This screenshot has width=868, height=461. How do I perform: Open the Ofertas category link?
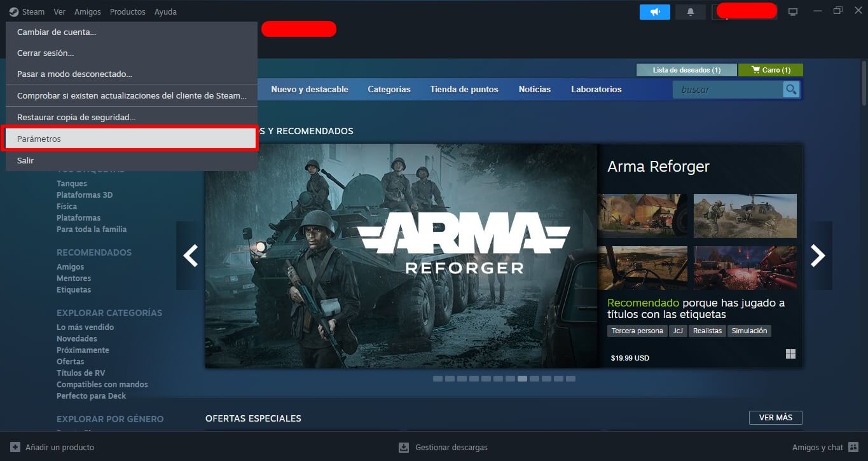click(x=71, y=362)
